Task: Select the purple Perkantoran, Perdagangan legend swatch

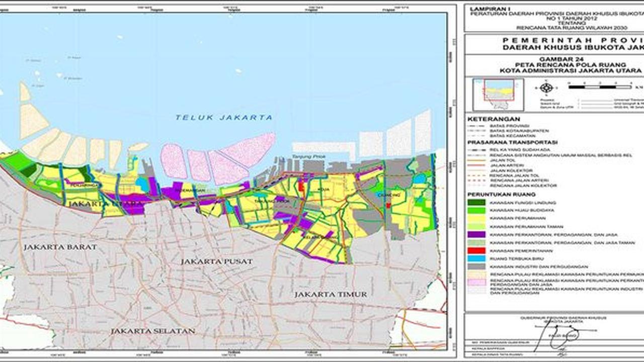Action: click(x=476, y=234)
